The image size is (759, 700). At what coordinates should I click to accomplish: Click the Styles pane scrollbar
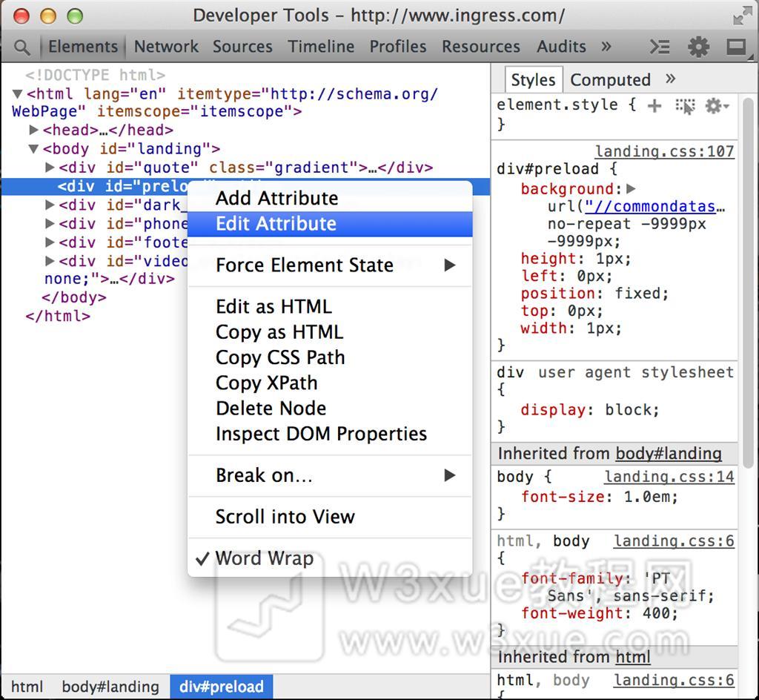pos(749,283)
